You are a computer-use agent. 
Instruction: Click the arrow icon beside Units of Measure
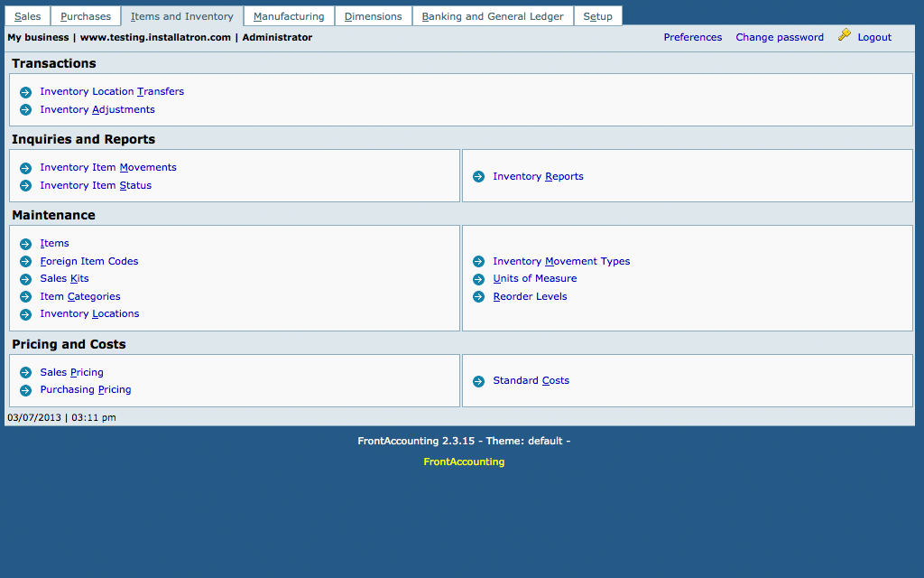(478, 279)
